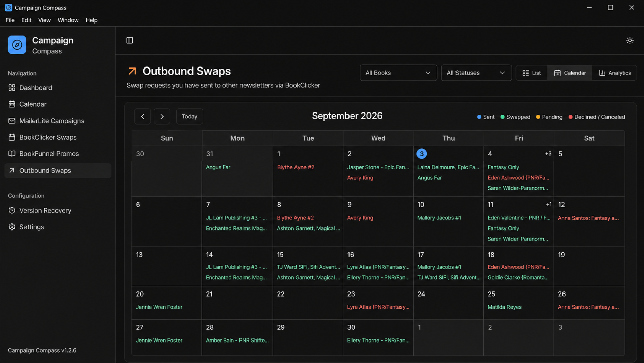Viewport: 644px width, 363px height.
Task: Open Calendar in the navigation sidebar
Action: (x=58, y=104)
